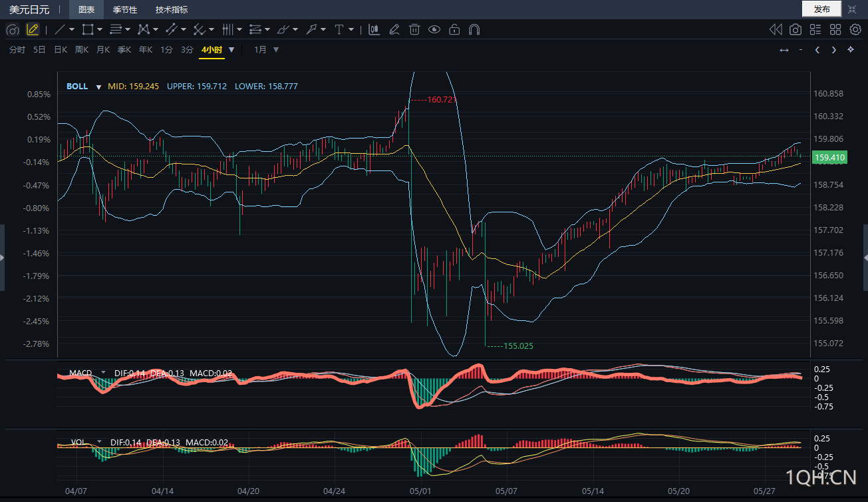This screenshot has width=868, height=502.
Task: Open the four-grid multi-chart layout
Action: [x=835, y=29]
